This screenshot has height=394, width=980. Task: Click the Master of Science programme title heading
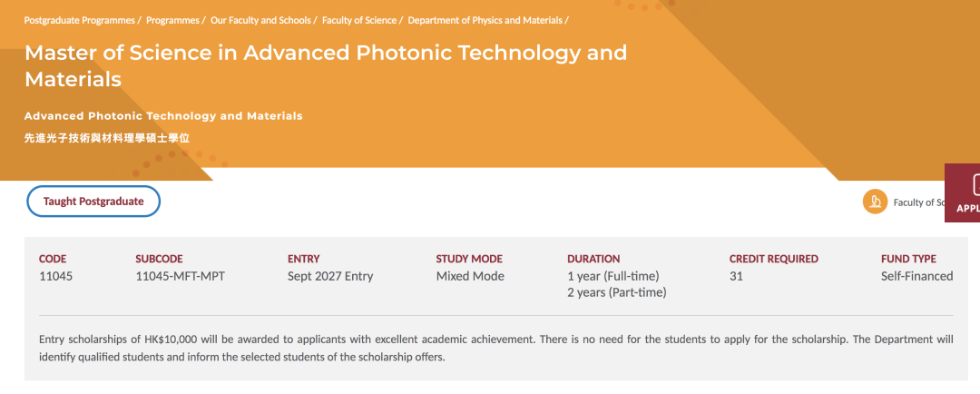click(x=326, y=65)
